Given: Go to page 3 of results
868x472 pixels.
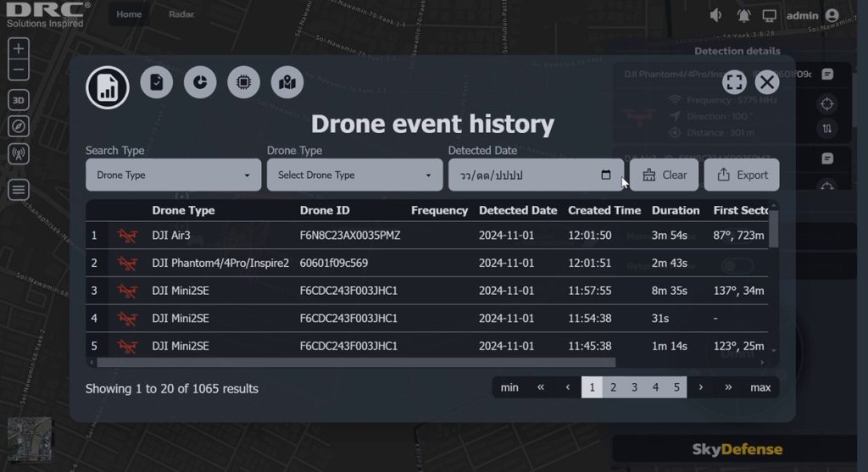Looking at the screenshot, I should (x=634, y=387).
